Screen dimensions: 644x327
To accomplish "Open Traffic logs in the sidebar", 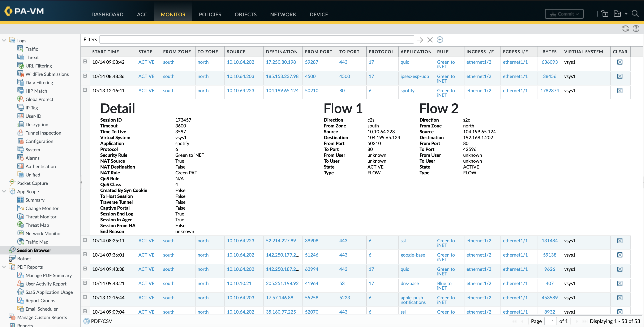I will [x=31, y=49].
